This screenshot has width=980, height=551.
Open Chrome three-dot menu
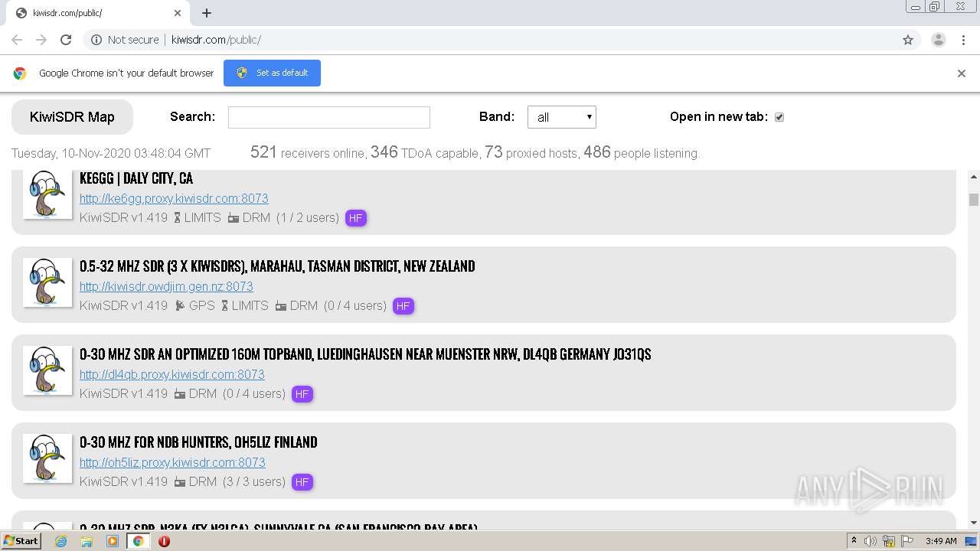963,40
